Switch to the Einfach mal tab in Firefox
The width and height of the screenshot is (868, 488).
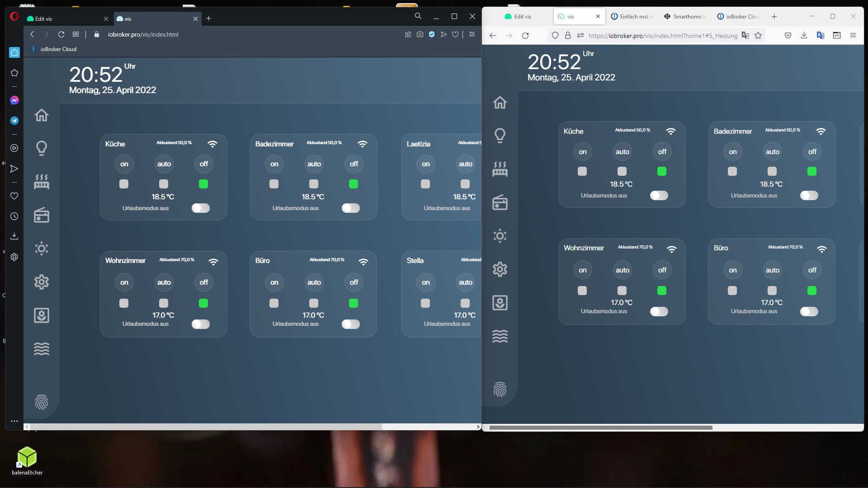pyautogui.click(x=632, y=16)
